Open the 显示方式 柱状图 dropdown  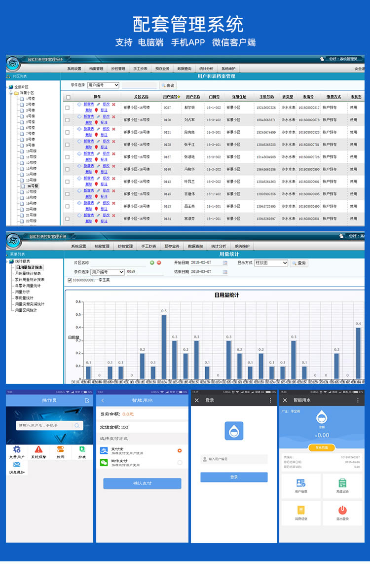(271, 263)
